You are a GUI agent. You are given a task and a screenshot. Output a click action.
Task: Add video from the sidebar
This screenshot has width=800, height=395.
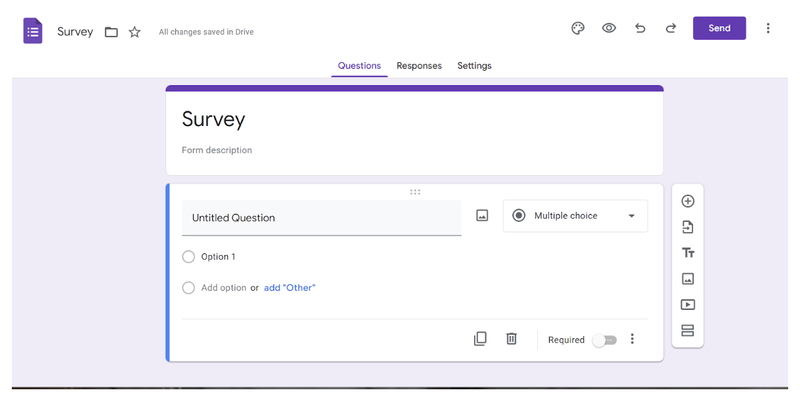(x=688, y=305)
